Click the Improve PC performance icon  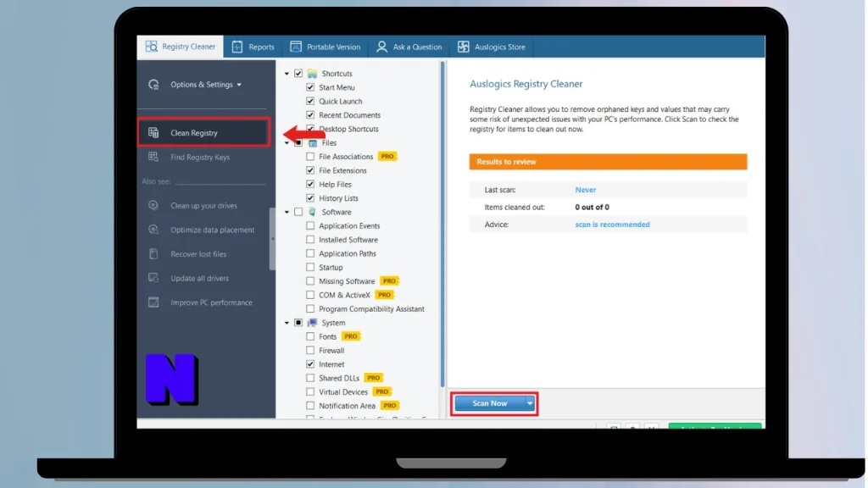pos(153,302)
